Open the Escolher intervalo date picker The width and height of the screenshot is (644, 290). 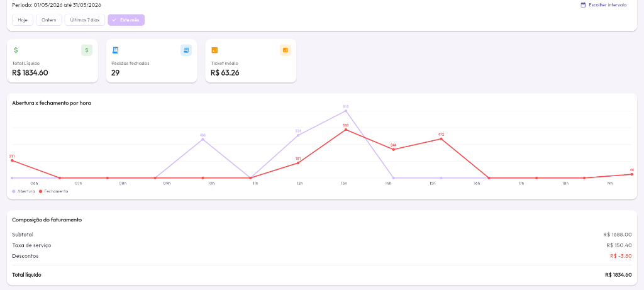pyautogui.click(x=603, y=5)
